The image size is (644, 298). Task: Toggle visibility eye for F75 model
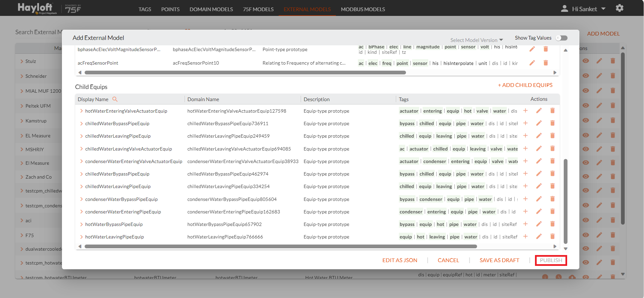coord(586,235)
